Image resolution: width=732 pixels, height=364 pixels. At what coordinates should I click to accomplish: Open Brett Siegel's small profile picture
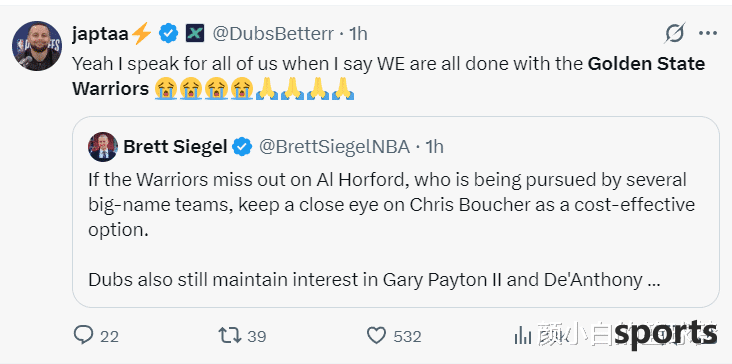(103, 147)
